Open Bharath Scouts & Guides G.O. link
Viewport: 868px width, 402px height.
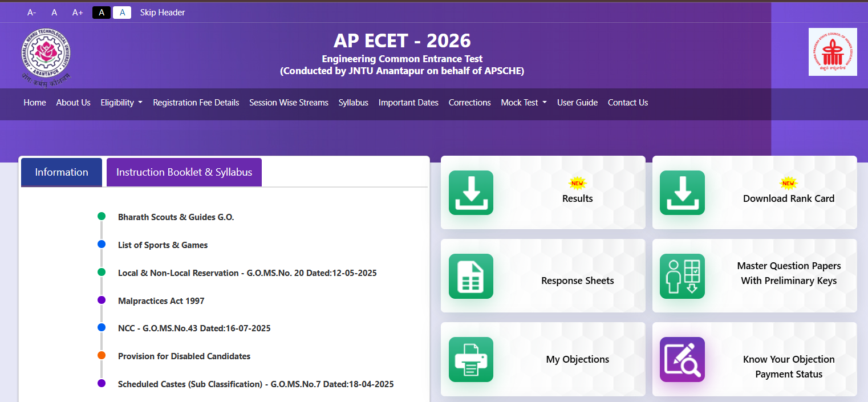pyautogui.click(x=176, y=217)
